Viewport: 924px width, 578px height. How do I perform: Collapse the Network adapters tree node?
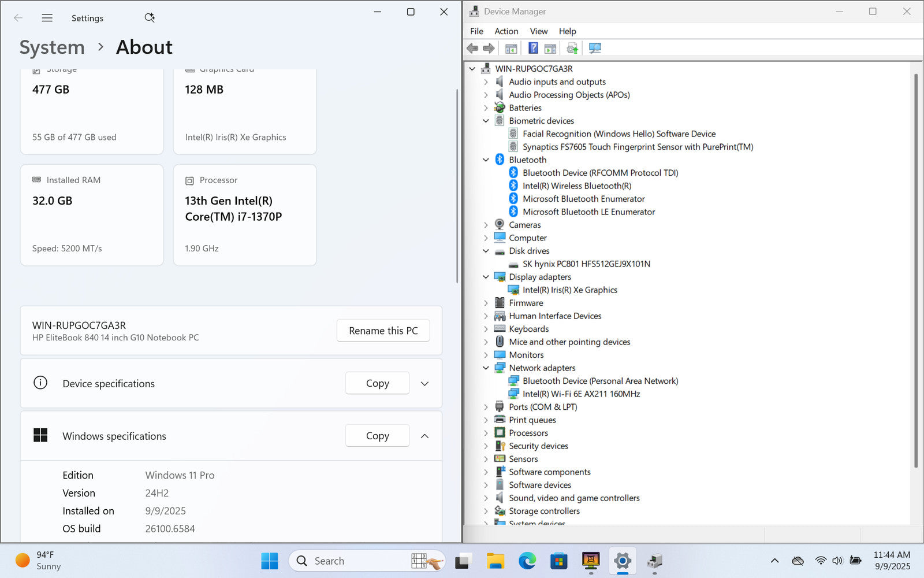486,368
